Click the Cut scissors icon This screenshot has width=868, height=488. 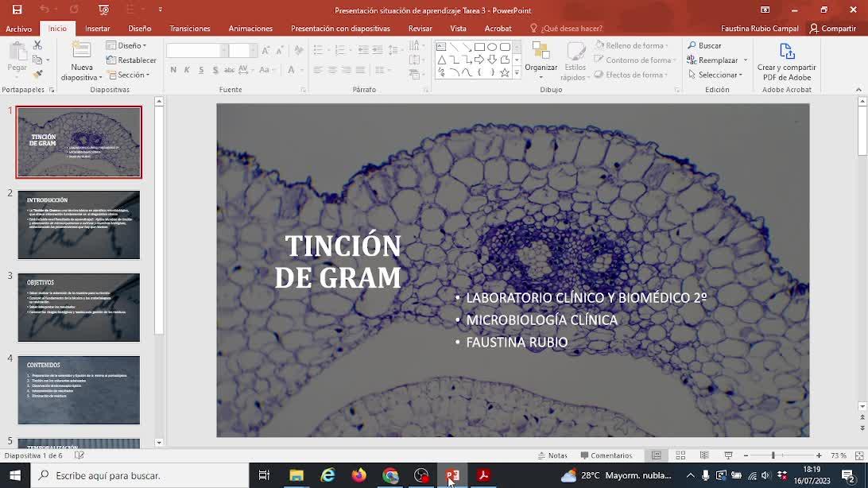37,46
